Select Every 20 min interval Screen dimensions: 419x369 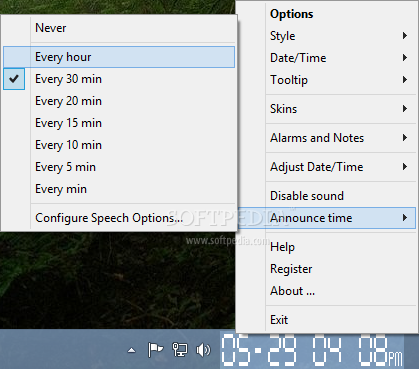pyautogui.click(x=119, y=101)
